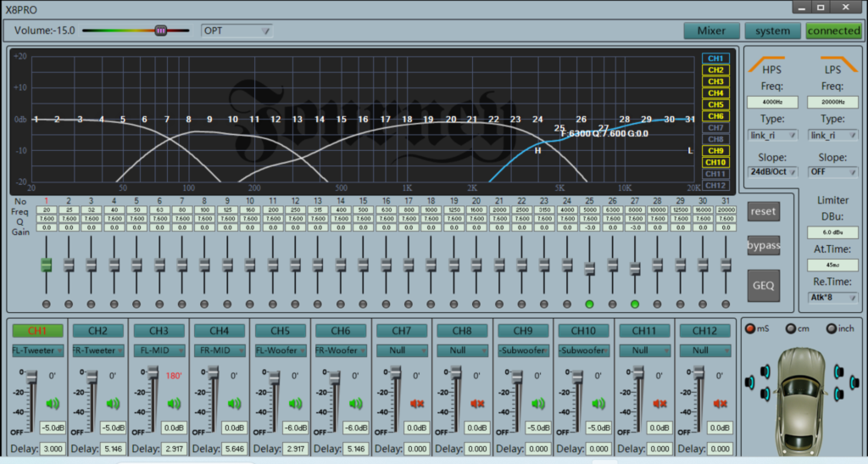Open the Mixer tab
Viewport: 868px width, 464px height.
coord(711,31)
